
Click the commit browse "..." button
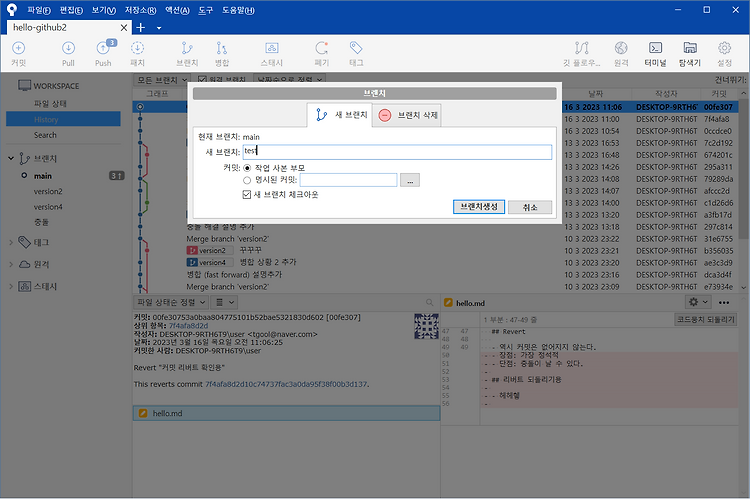[x=410, y=180]
